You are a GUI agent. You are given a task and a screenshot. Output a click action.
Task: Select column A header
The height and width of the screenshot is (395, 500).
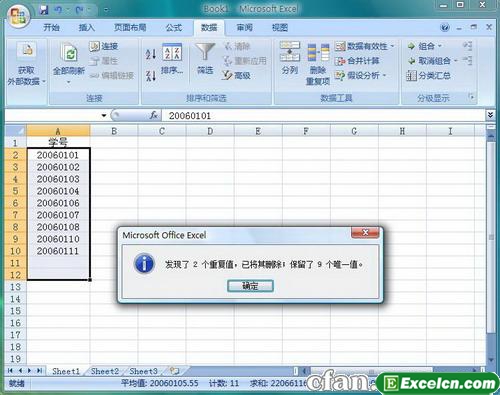(58, 131)
